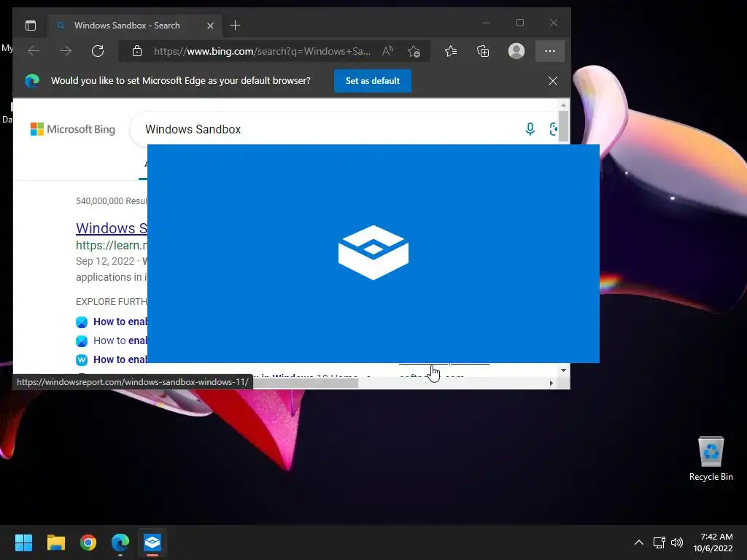Image resolution: width=747 pixels, height=560 pixels.
Task: Open File Explorer from taskbar
Action: click(55, 542)
